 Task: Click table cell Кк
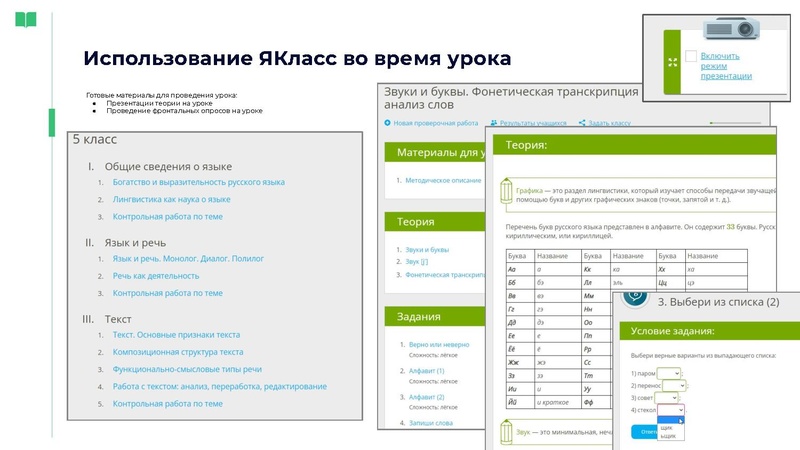pyautogui.click(x=595, y=269)
